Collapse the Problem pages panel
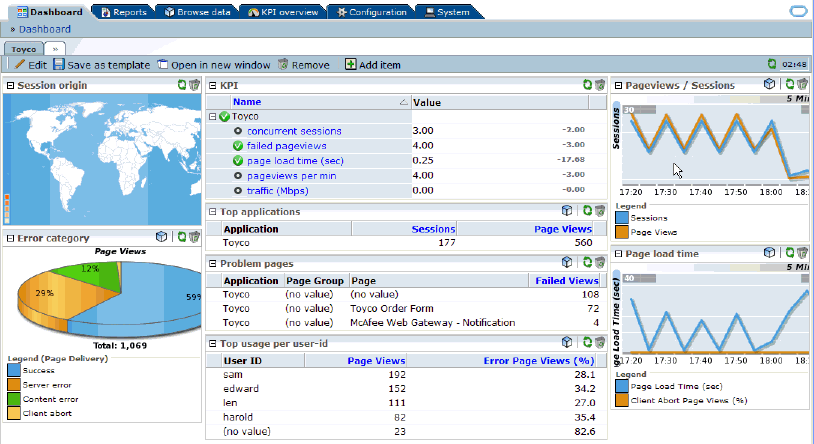The image size is (814, 444). (212, 263)
